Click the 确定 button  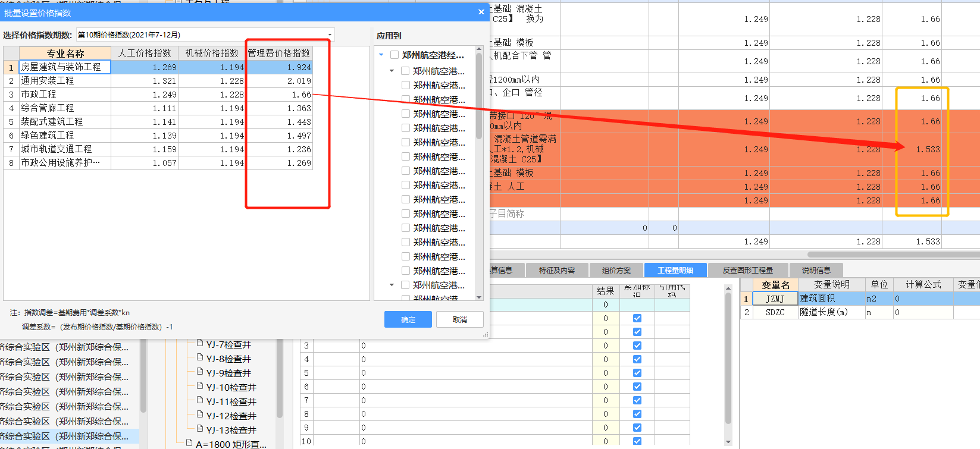(x=408, y=319)
